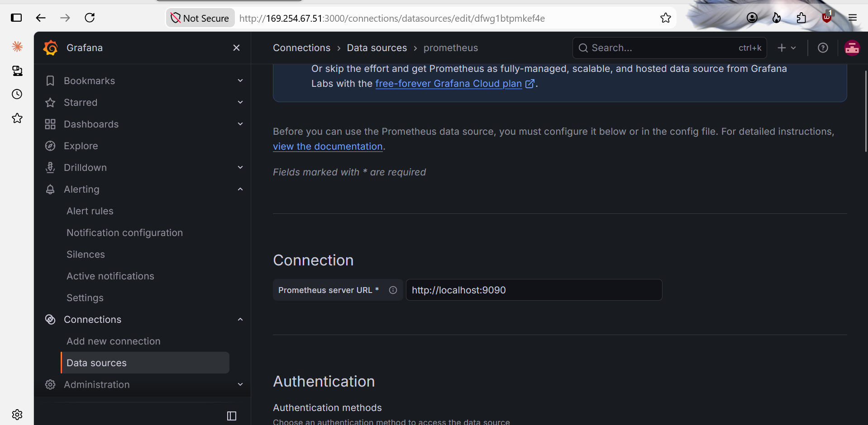Click the flame icon in browser toolbar

click(777, 18)
